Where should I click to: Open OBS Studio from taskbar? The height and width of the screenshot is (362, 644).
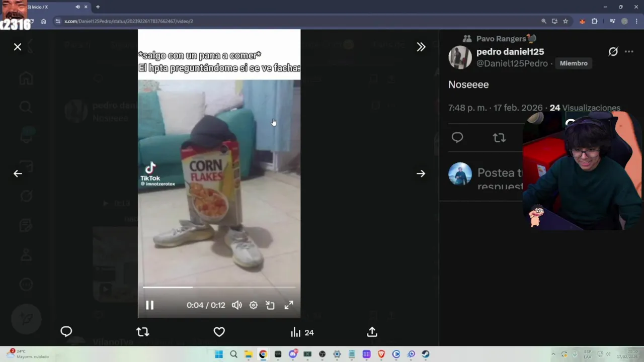tap(322, 354)
